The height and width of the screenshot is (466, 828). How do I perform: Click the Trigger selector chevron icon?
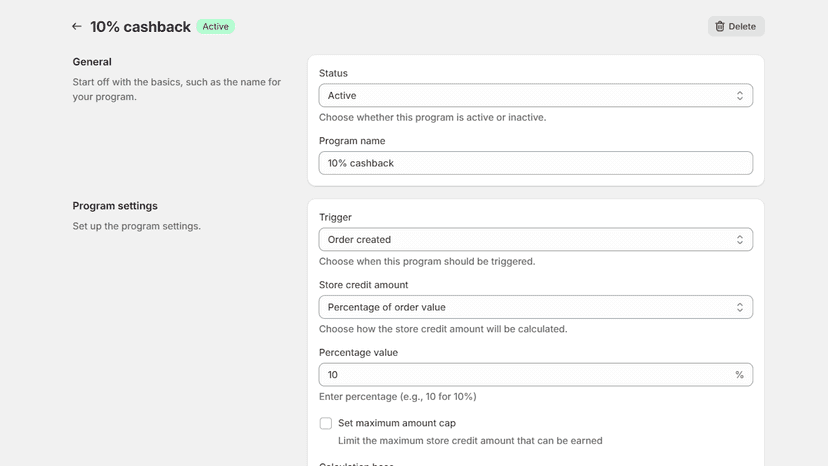click(740, 240)
